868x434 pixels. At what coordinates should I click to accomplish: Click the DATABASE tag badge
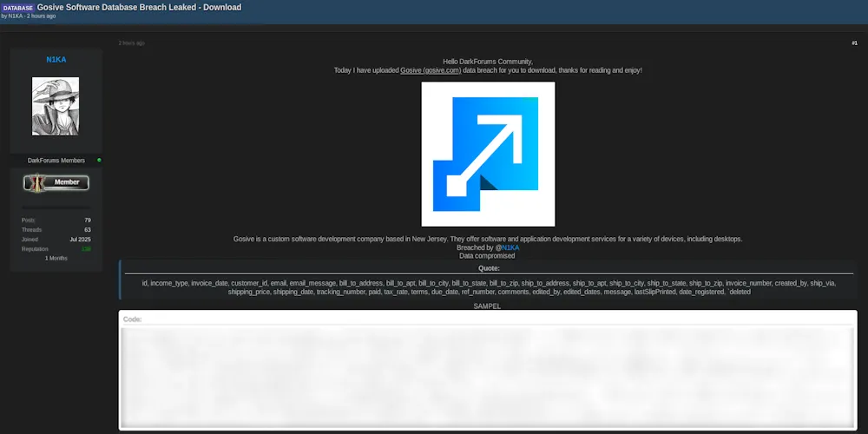[x=17, y=8]
